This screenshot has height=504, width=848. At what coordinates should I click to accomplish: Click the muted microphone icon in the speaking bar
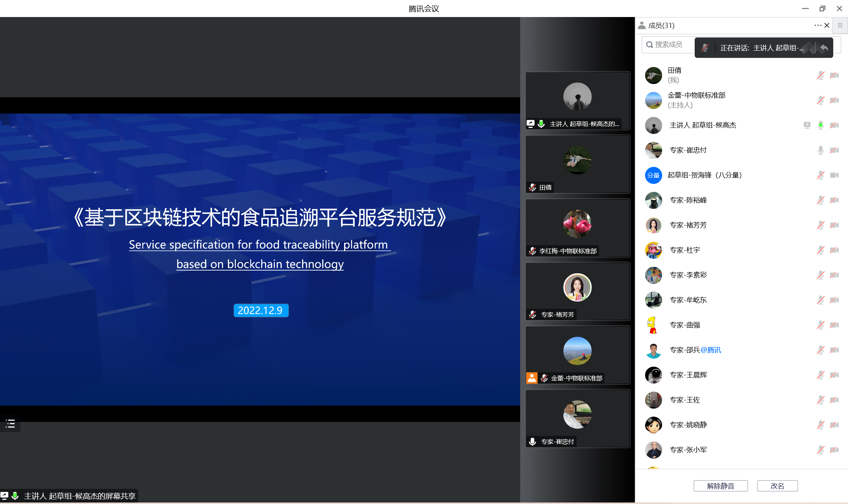coord(705,48)
